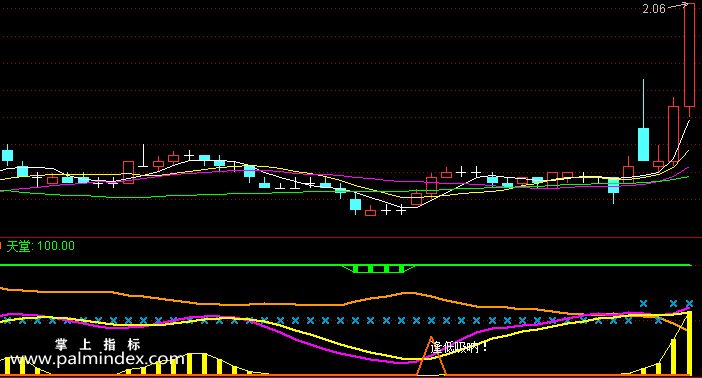Image resolution: width=702 pixels, height=378 pixels.
Task: Click the lowest cyan candlestick at the trough
Action: coord(355,205)
